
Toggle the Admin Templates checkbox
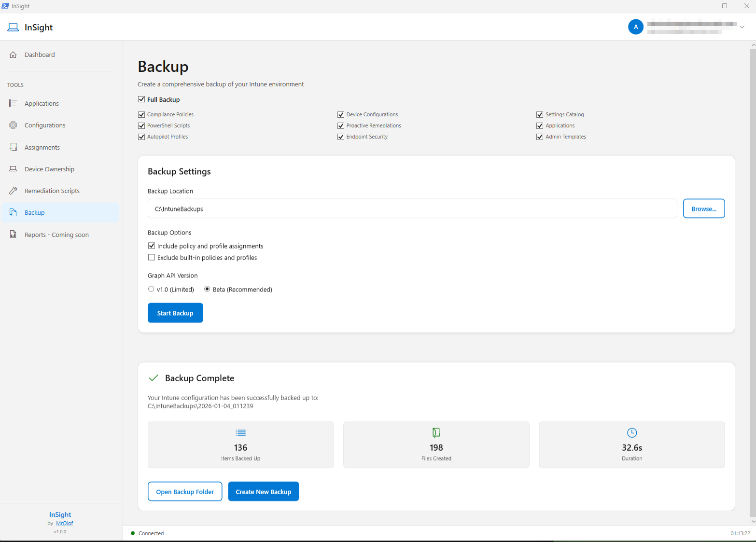540,137
